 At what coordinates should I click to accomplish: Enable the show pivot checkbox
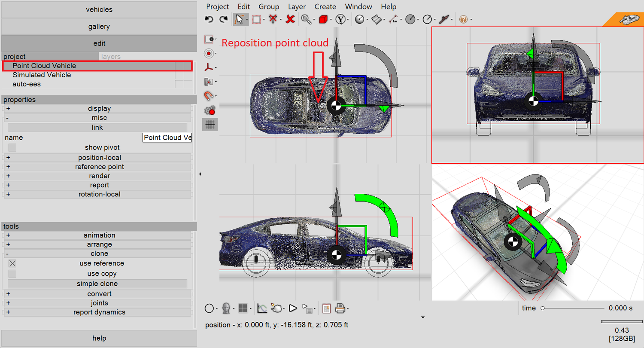click(x=12, y=147)
